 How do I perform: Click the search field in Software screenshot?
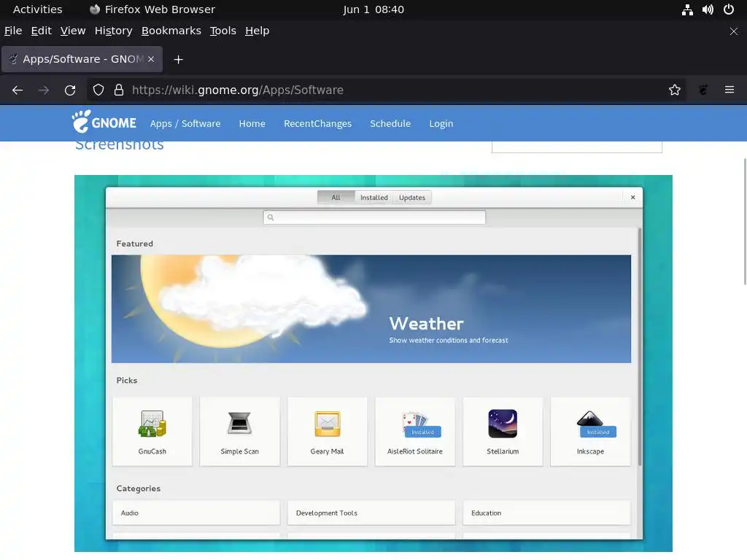point(374,217)
